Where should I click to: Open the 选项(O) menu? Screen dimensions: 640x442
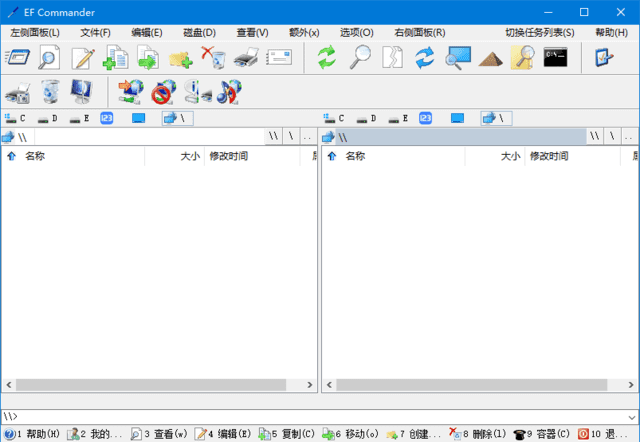coord(356,33)
